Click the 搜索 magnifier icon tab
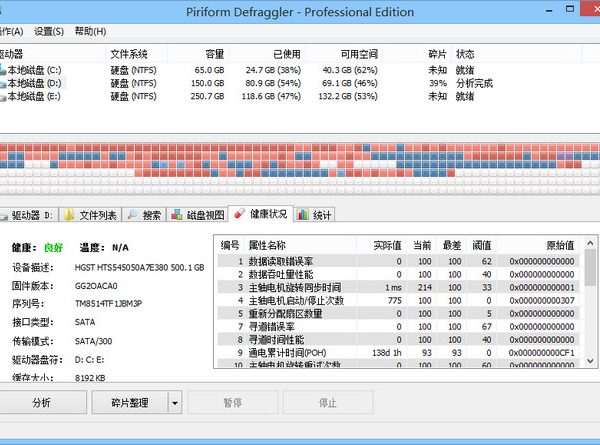This screenshot has height=445, width=600. [133, 215]
